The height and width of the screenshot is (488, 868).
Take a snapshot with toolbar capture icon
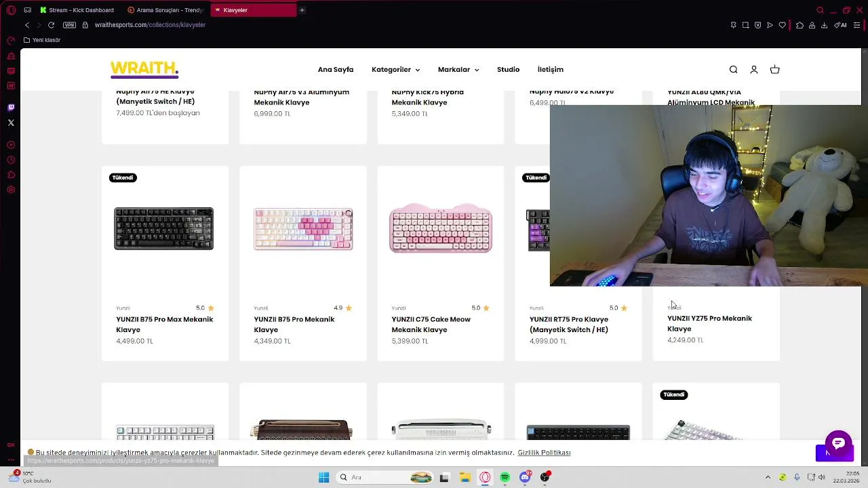[x=745, y=25]
